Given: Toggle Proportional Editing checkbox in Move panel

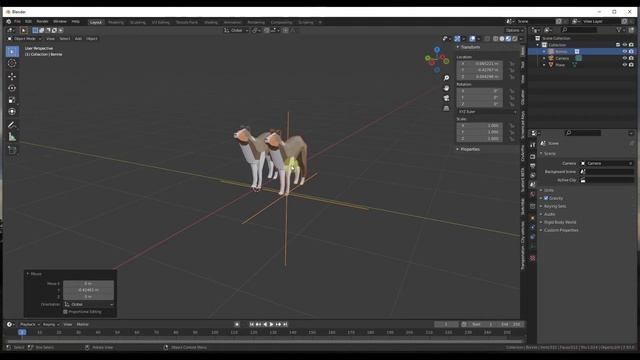Looking at the screenshot, I should tap(65, 312).
